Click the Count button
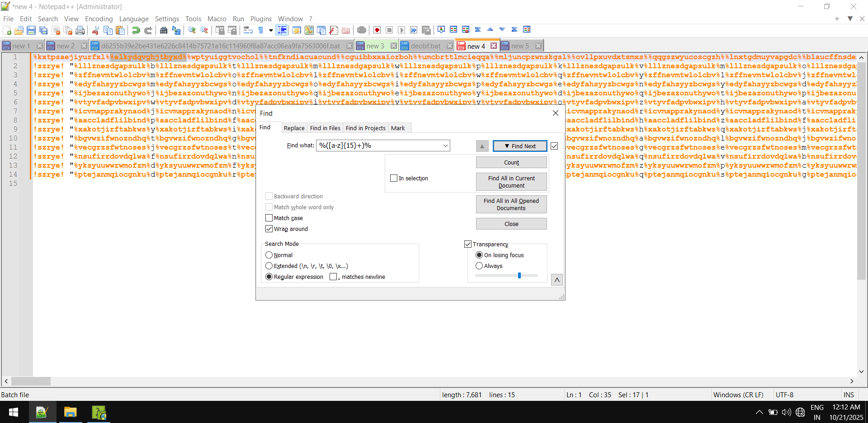Screen dimensions: 868x423 (x=511, y=162)
